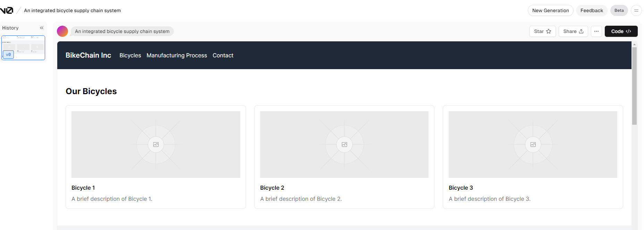Click the v0 logo icon

[x=7, y=10]
